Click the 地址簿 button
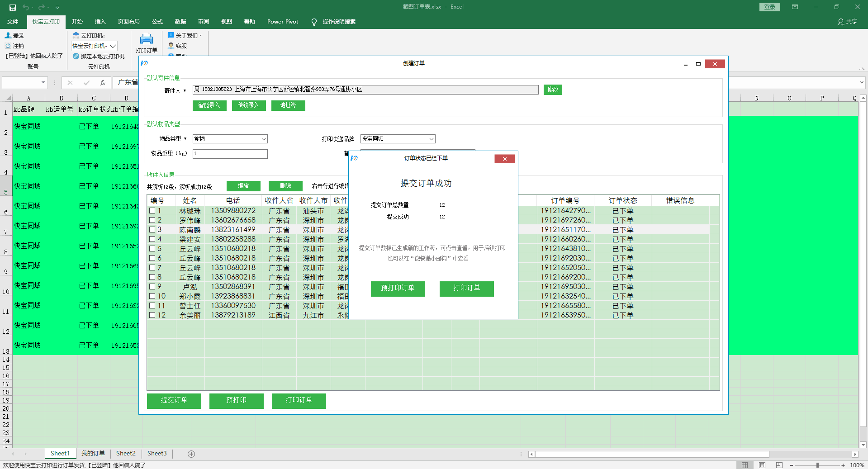 tap(288, 105)
